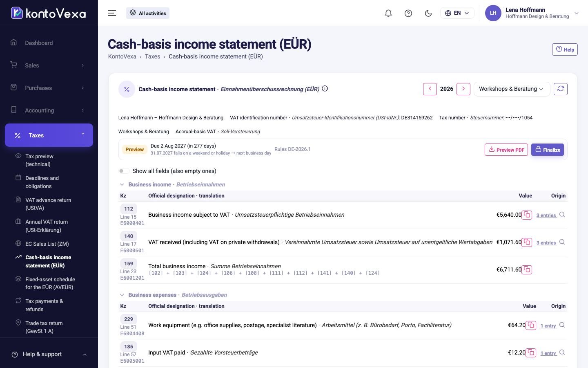Screen dimensions: 588x368
Task: Open the Workshops & Beratung dropdown
Action: [x=512, y=89]
